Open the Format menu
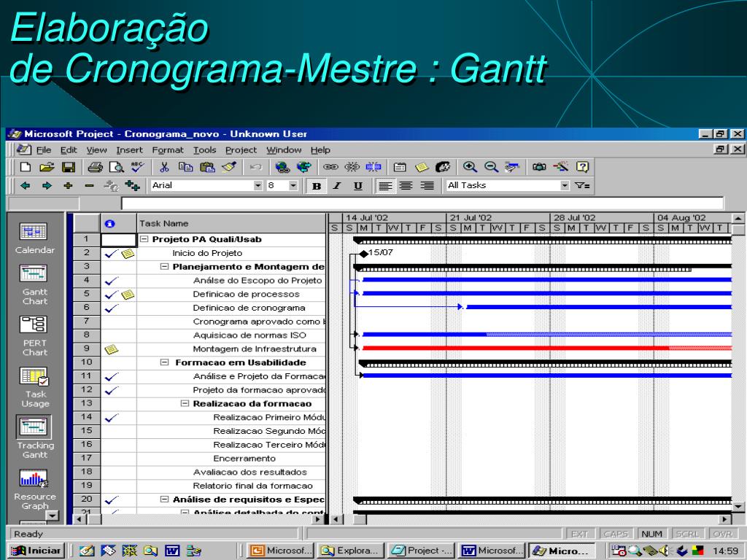 coord(168,150)
